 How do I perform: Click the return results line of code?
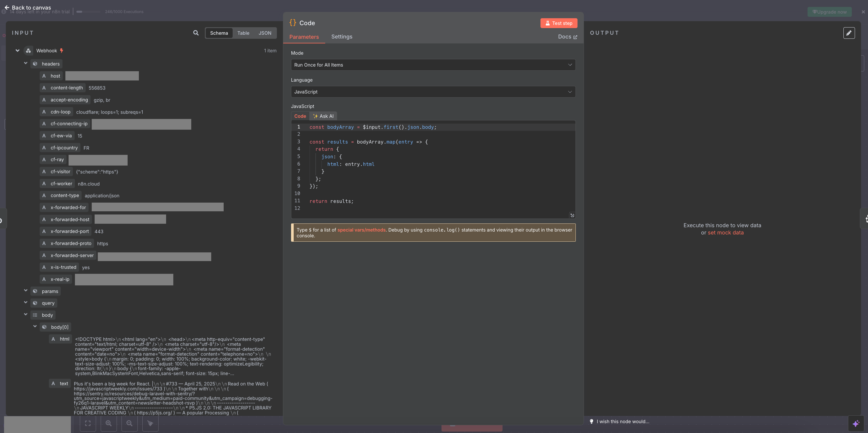tap(332, 201)
